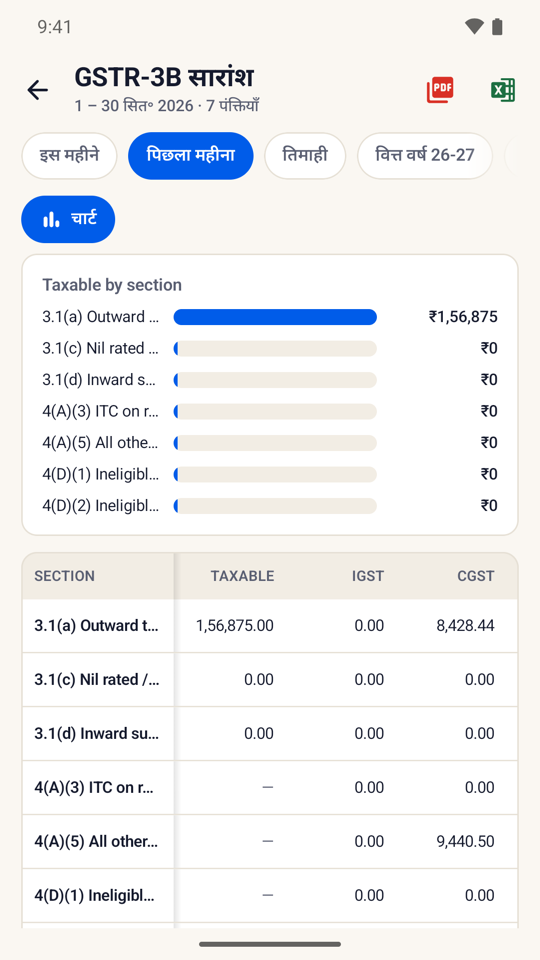Click the 4(A)(3) ITC chart label
The width and height of the screenshot is (540, 960).
pos(100,411)
